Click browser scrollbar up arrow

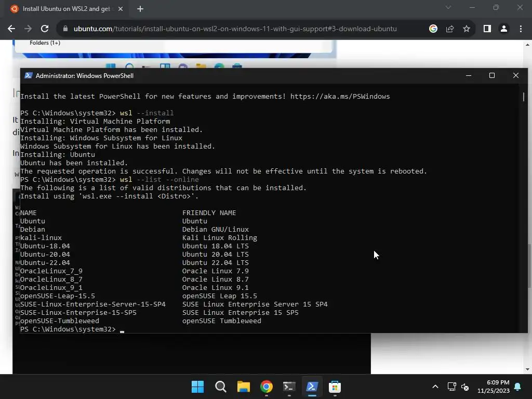527,45
